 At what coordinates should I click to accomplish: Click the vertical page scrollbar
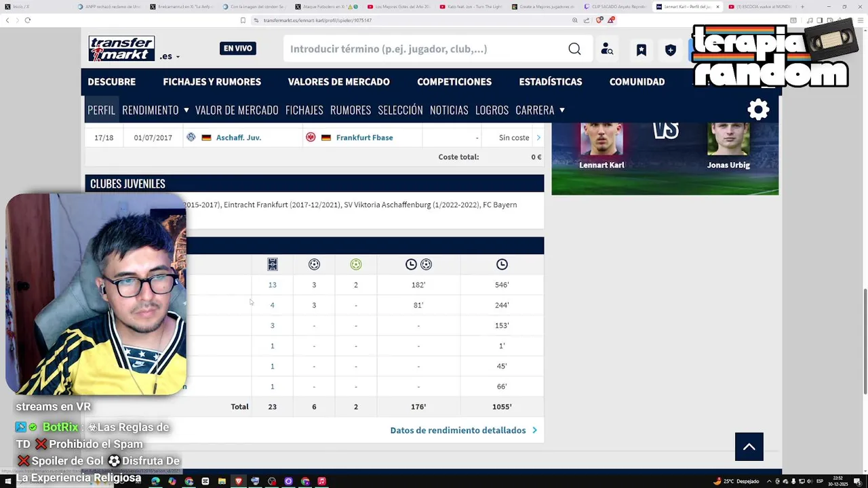point(864,341)
